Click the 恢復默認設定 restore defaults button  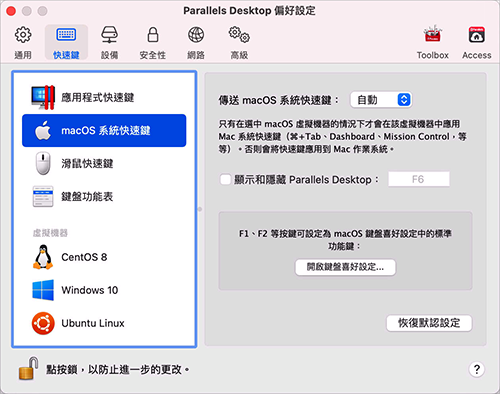coord(429,323)
